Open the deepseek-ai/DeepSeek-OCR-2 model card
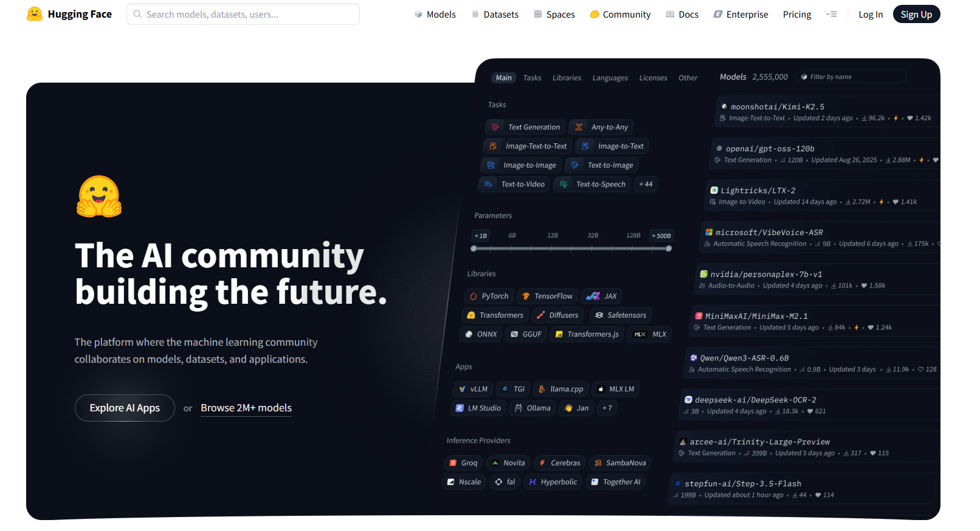The width and height of the screenshot is (980, 531). [x=810, y=405]
